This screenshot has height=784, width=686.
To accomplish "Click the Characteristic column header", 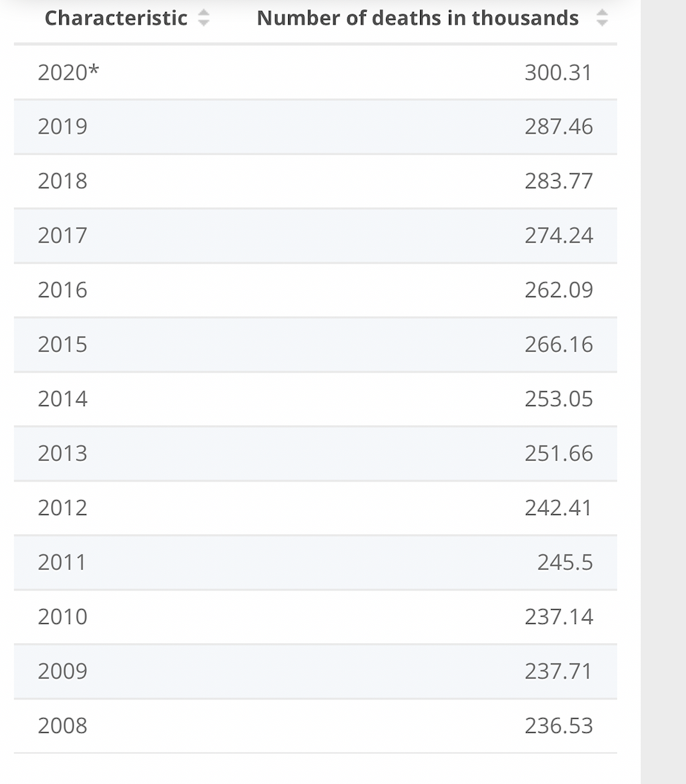I will click(116, 19).
